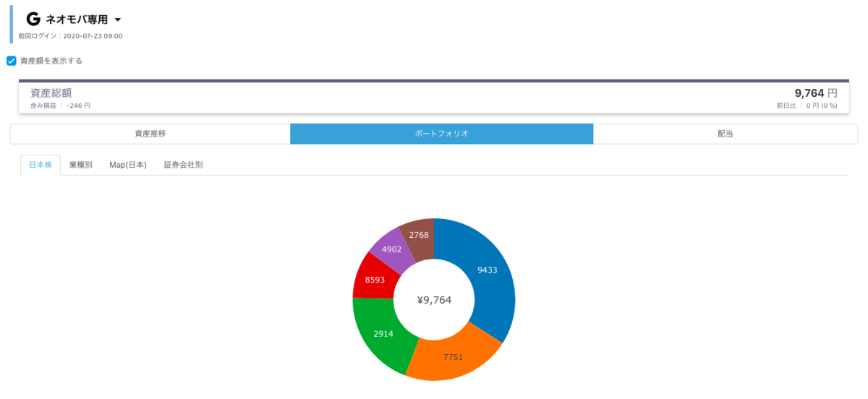The image size is (868, 399).
Task: Click the 前回ログイン 2020-07-23 timestamp
Action: tap(70, 36)
